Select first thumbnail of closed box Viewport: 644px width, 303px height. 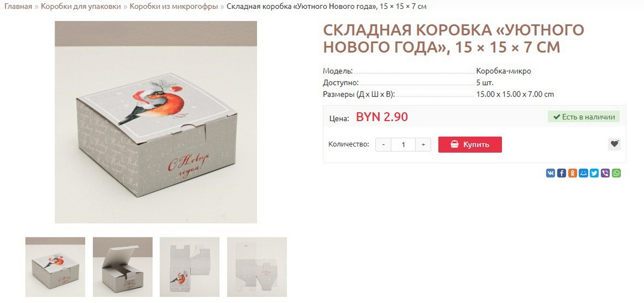56,267
